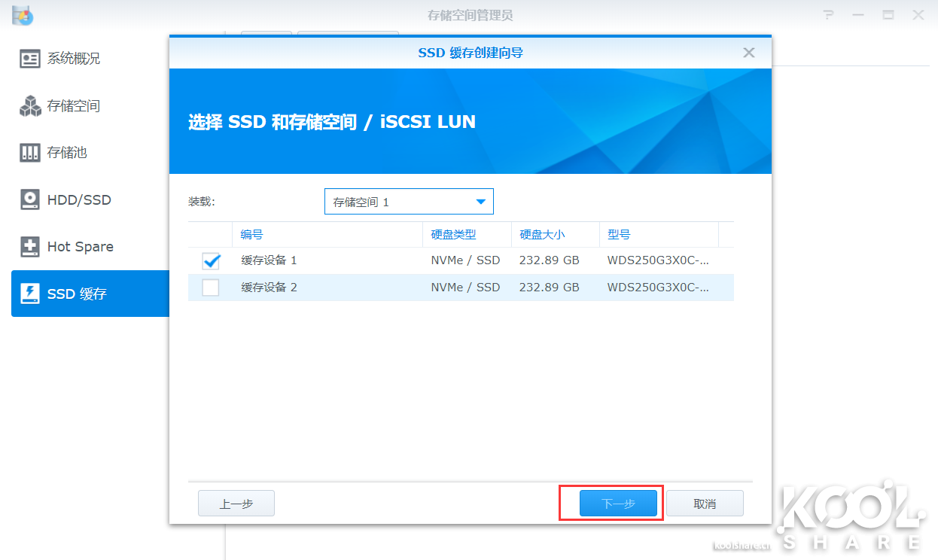This screenshot has height=560, width=938.
Task: Click the Hot Spare plus icon
Action: pyautogui.click(x=30, y=247)
